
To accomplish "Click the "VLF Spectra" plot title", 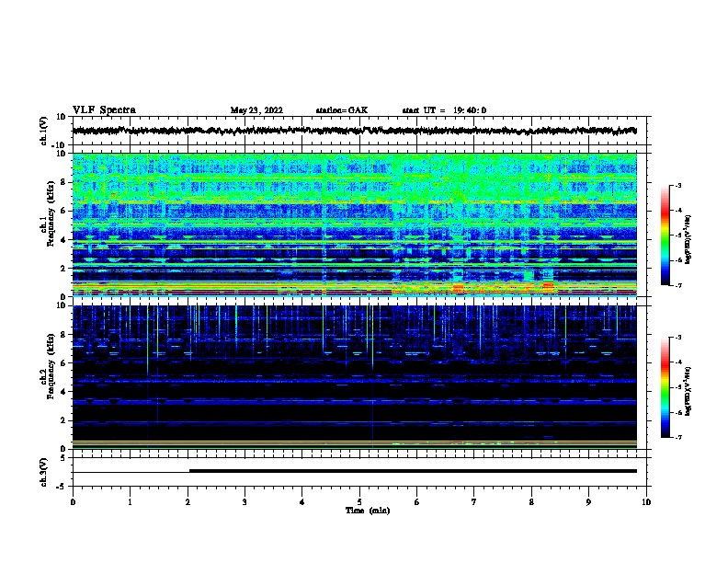I will [x=104, y=110].
